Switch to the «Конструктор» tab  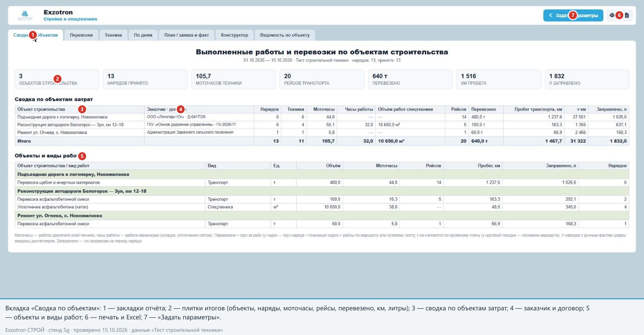pyautogui.click(x=235, y=35)
